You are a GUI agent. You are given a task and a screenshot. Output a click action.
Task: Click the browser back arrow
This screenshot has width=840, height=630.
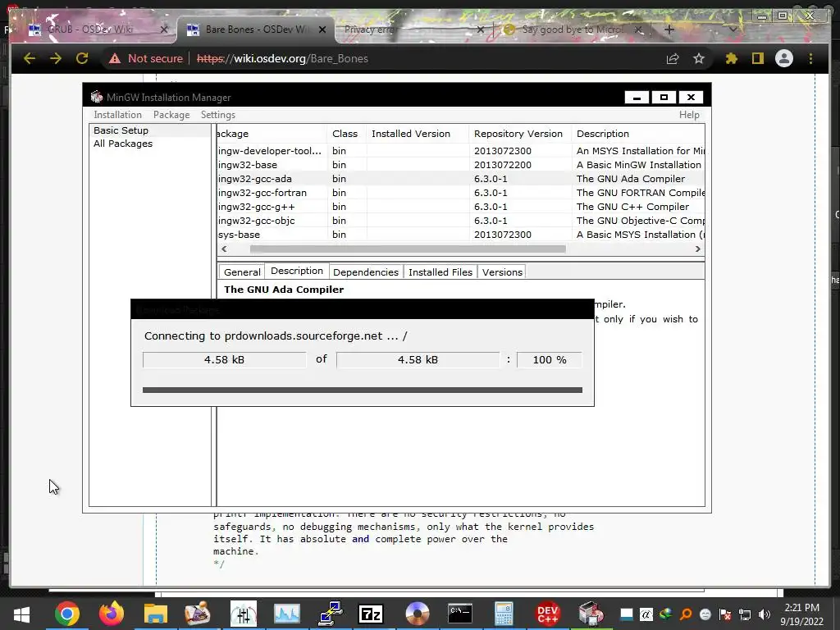pyautogui.click(x=30, y=58)
